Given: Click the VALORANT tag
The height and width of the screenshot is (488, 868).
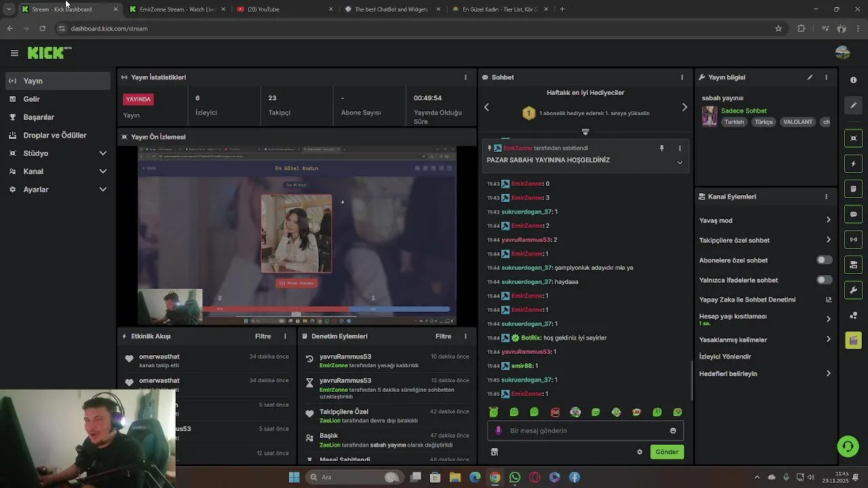Looking at the screenshot, I should [797, 122].
